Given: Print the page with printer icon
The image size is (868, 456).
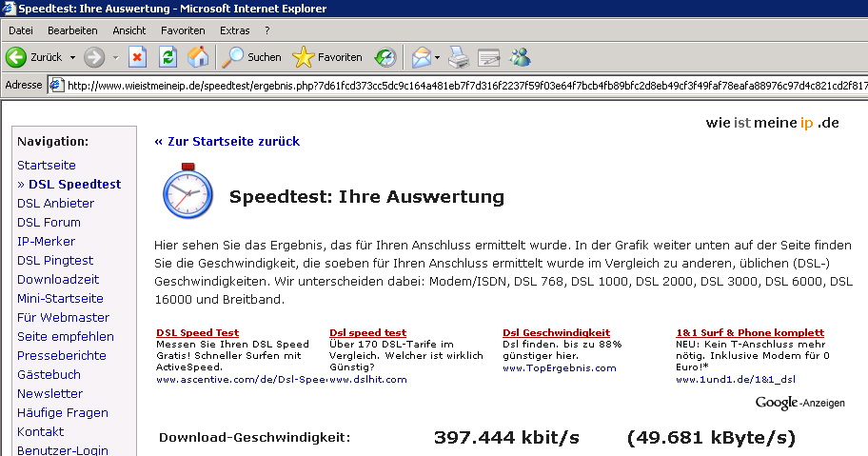Looking at the screenshot, I should 459,57.
